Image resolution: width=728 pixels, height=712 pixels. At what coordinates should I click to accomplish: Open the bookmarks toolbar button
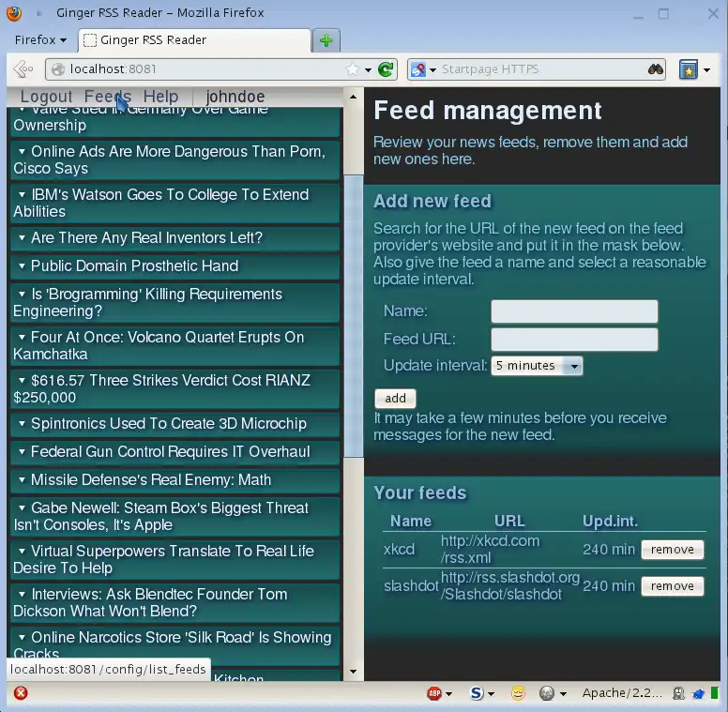(689, 69)
